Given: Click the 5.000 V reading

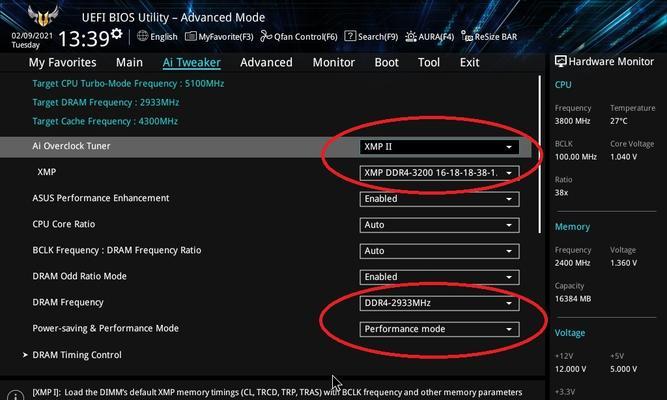Looking at the screenshot, I should [623, 369].
